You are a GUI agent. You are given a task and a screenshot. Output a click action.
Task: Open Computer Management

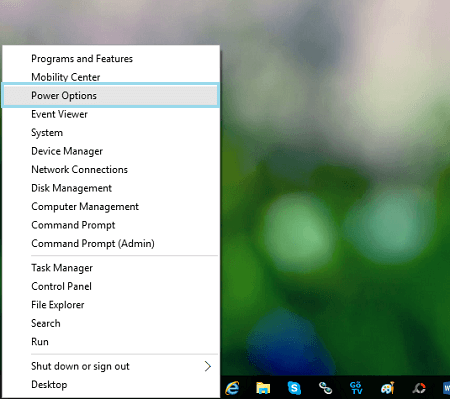coord(111,207)
